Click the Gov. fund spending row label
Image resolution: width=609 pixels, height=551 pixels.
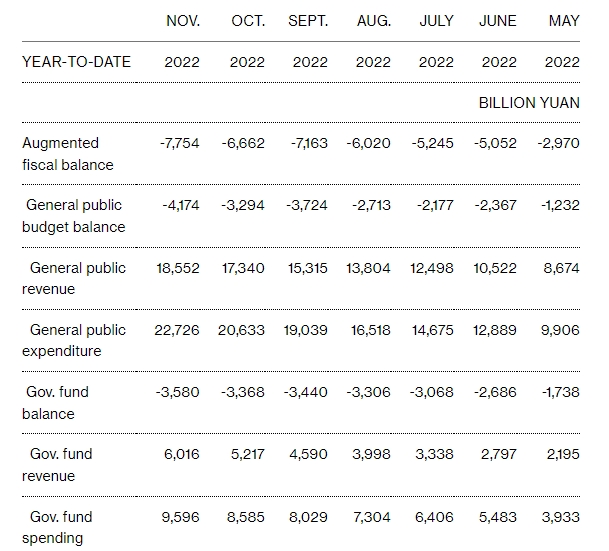point(58,527)
